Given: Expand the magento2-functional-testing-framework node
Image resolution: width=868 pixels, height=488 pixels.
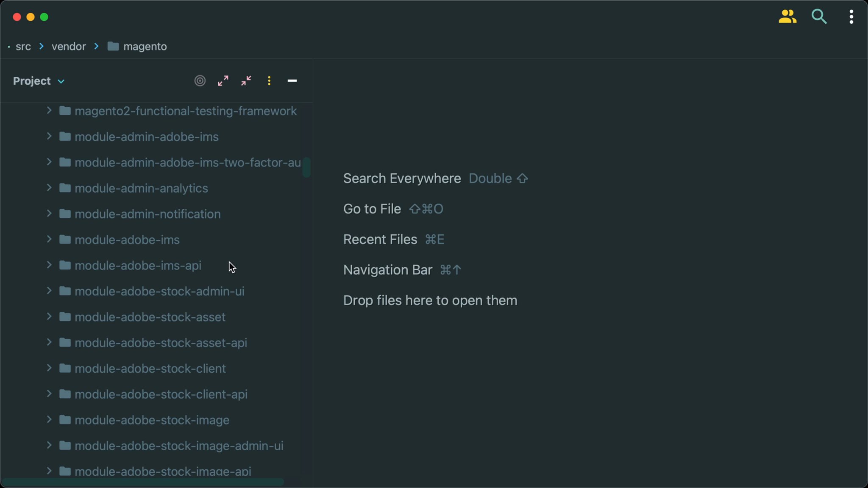Looking at the screenshot, I should click(48, 111).
